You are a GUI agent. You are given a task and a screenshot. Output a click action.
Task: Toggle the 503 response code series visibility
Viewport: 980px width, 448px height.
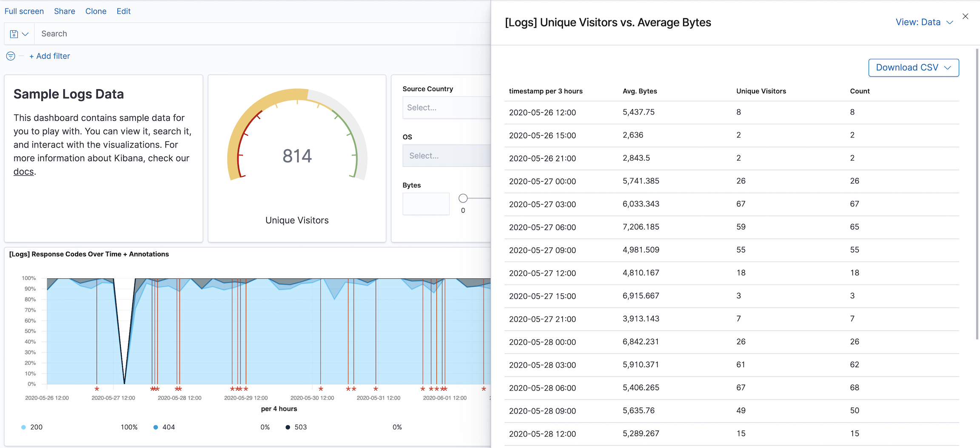coord(301,427)
